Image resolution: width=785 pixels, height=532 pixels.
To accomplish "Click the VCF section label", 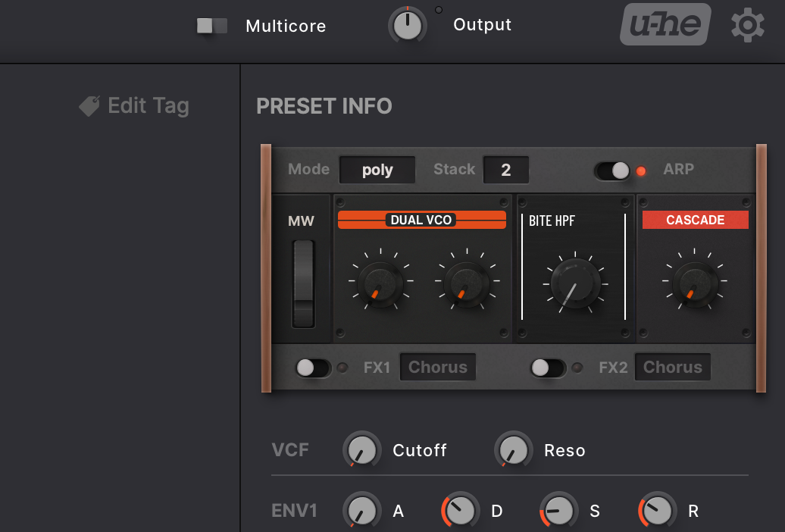I will (x=290, y=450).
